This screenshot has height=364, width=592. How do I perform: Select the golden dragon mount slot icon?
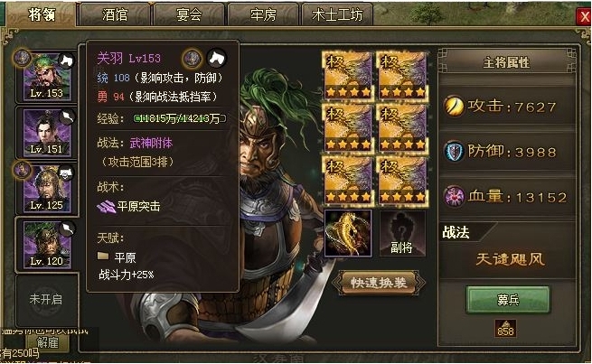pos(348,233)
